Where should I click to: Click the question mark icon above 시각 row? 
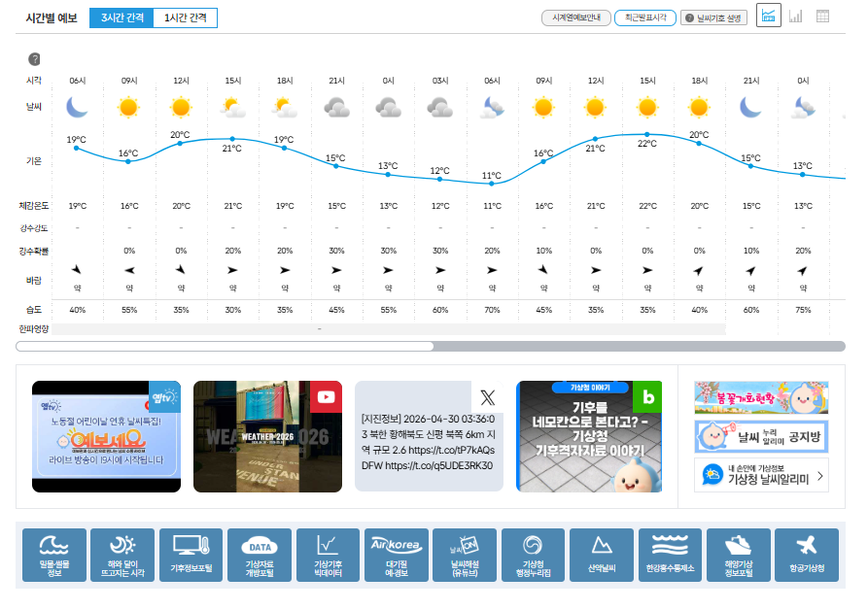click(34, 58)
